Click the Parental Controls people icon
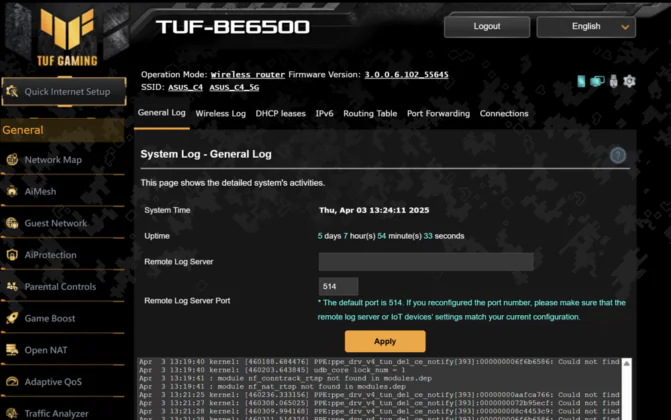The height and width of the screenshot is (420, 671). tap(12, 286)
